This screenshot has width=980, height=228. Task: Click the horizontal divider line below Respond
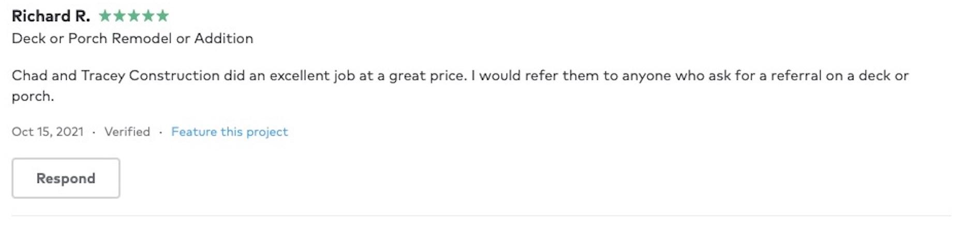[481, 216]
